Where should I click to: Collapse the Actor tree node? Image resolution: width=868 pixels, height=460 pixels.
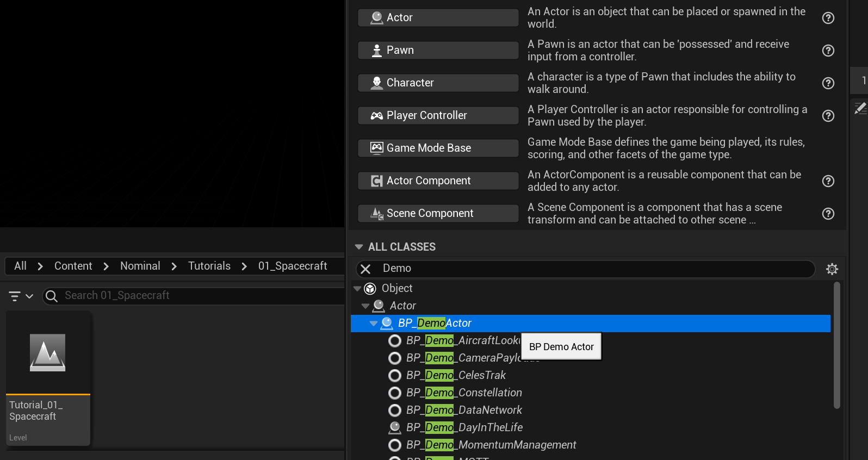tap(365, 306)
